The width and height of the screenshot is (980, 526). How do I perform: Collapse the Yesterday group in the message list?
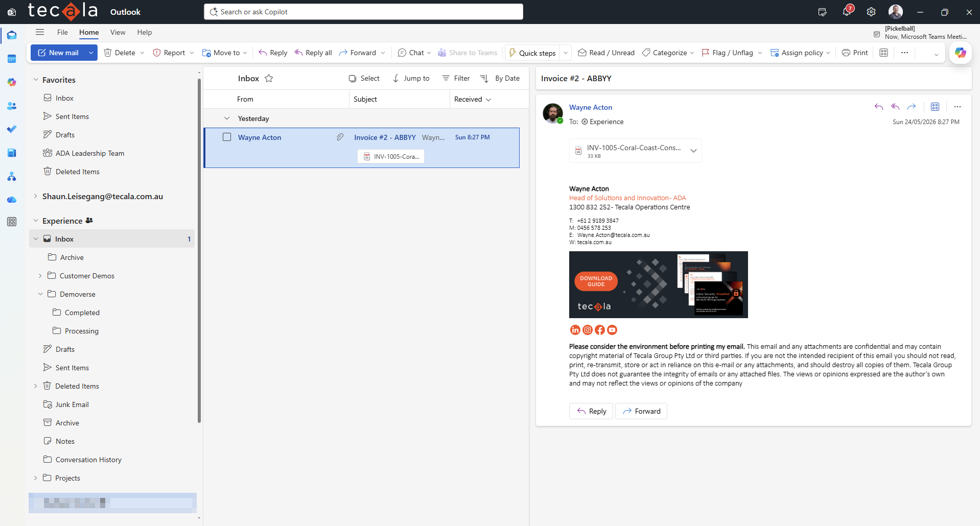pyautogui.click(x=227, y=118)
